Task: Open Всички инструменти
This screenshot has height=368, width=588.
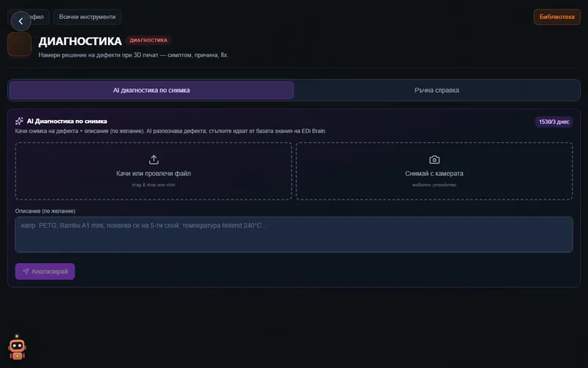Action: pyautogui.click(x=87, y=17)
